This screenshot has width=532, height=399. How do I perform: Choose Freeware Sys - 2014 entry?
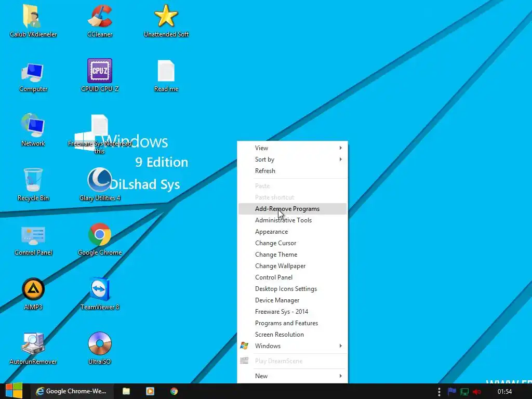click(x=293, y=312)
